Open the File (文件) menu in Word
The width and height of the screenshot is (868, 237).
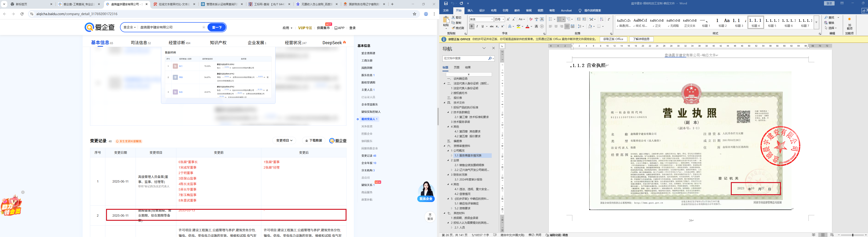coord(446,11)
